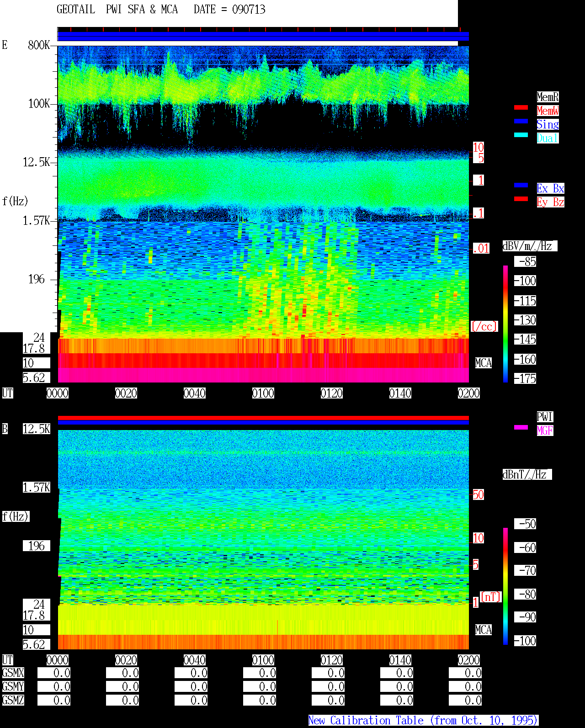This screenshot has height=728, width=585.
Task: Click the blue Sing legend swatch
Action: [521, 121]
